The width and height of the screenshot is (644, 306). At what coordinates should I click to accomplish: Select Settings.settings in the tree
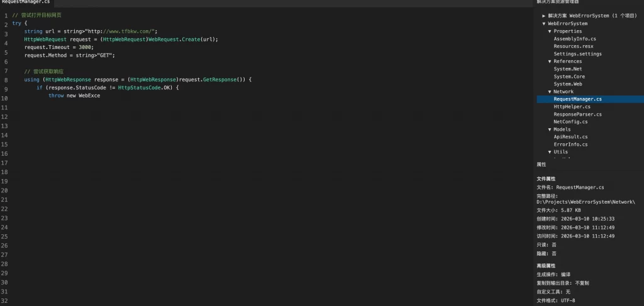[577, 54]
